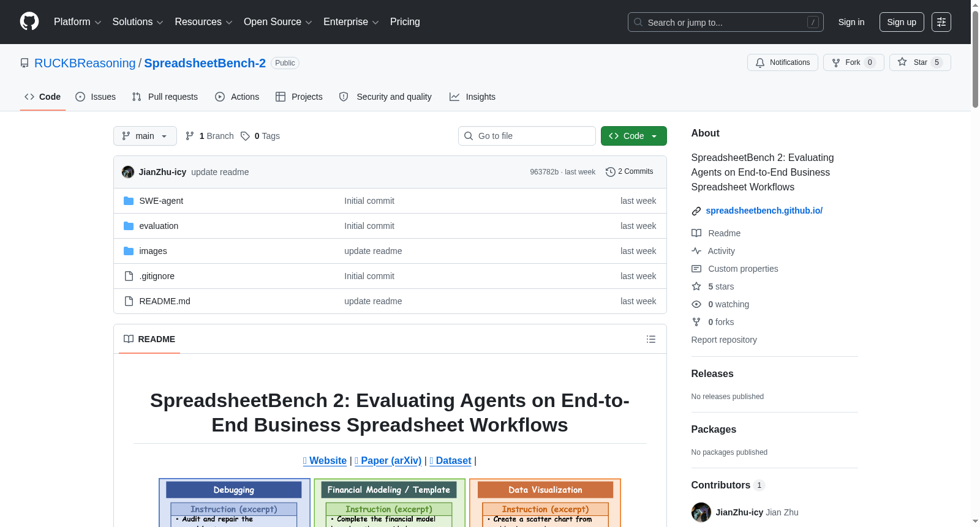The height and width of the screenshot is (527, 980).
Task: Star the SpreadsheetBench-2 repository
Action: point(920,62)
